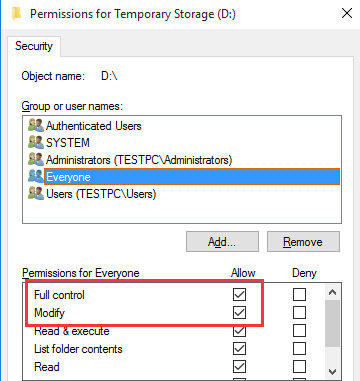Click the Add... button
Image resolution: width=360 pixels, height=381 pixels.
222,241
